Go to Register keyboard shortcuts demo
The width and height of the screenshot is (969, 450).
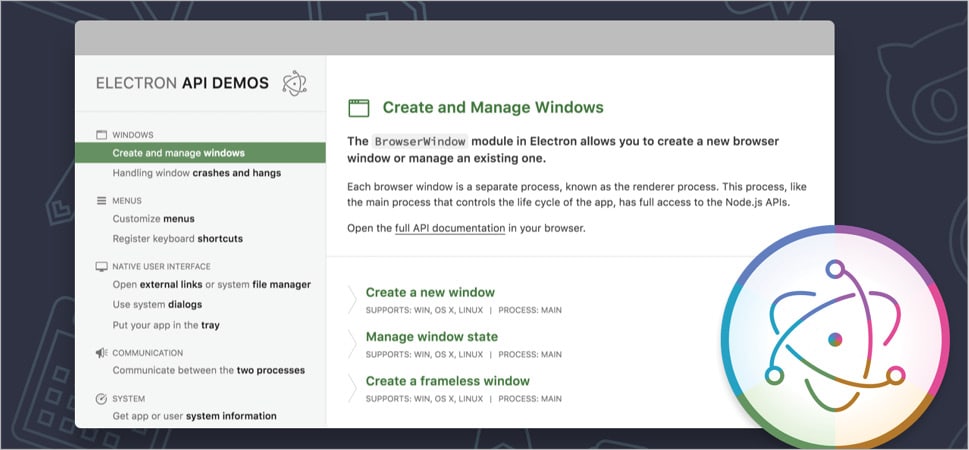[x=177, y=239]
